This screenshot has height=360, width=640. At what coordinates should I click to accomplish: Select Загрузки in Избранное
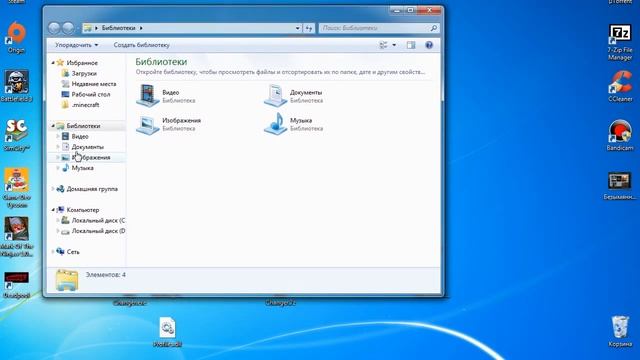(x=84, y=73)
